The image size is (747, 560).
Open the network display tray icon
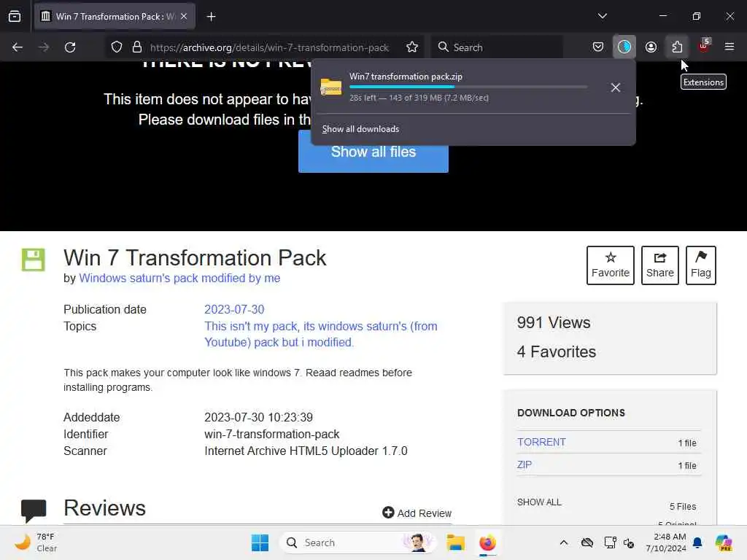tap(610, 542)
